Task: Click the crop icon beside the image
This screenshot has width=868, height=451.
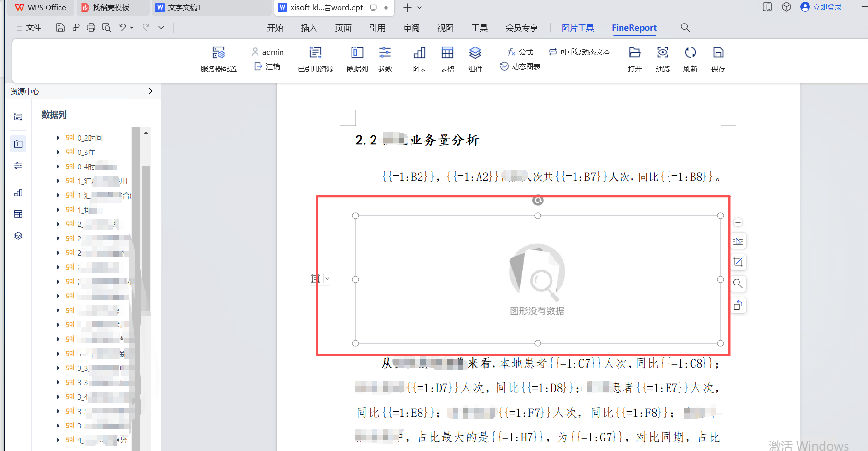Action: pos(738,262)
